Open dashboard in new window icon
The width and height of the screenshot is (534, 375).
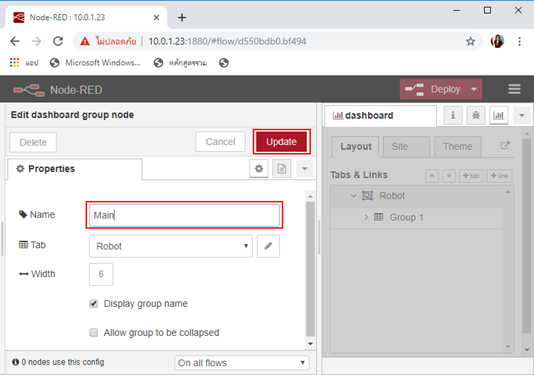tap(505, 146)
